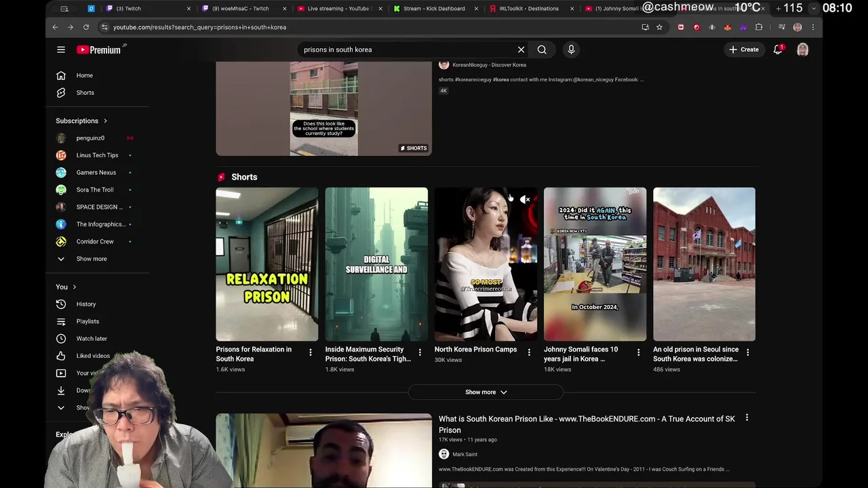Open Gamers Nexus subscription

click(x=98, y=172)
